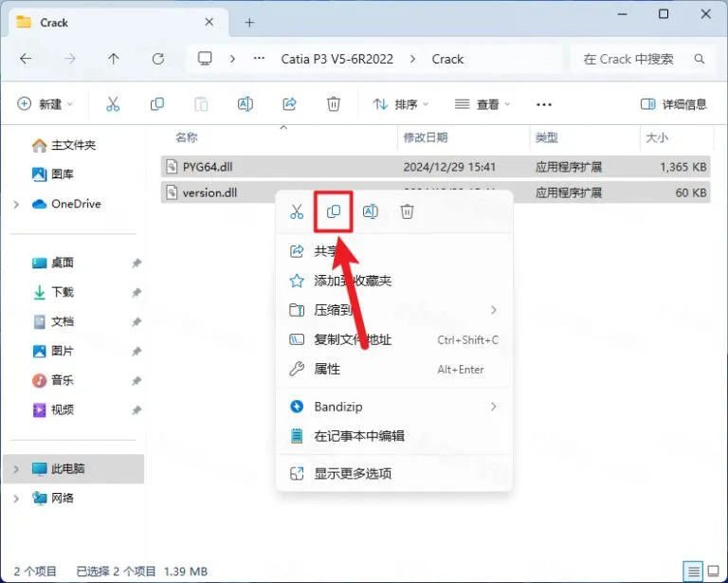Open a new tab with the plus button
The image size is (728, 583).
point(249,23)
